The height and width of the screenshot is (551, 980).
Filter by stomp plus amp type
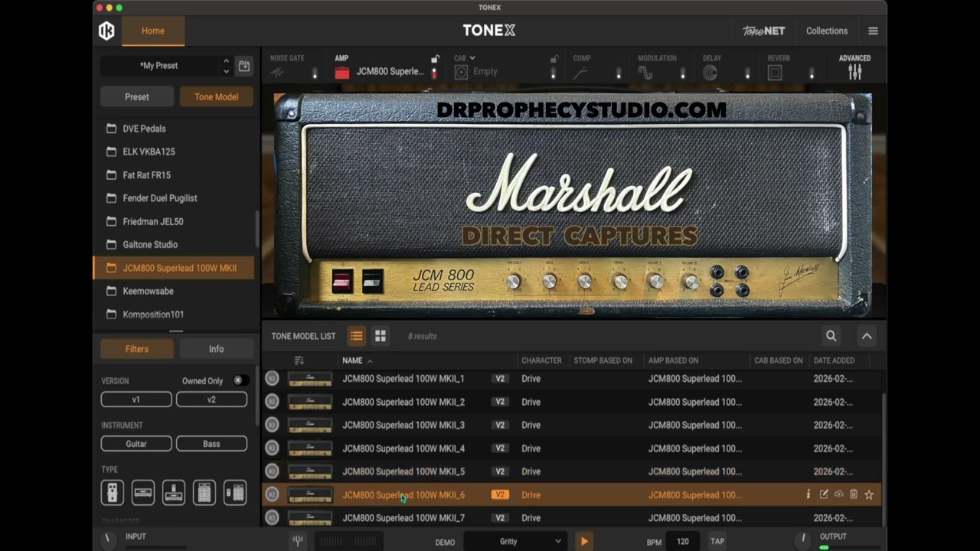(174, 493)
